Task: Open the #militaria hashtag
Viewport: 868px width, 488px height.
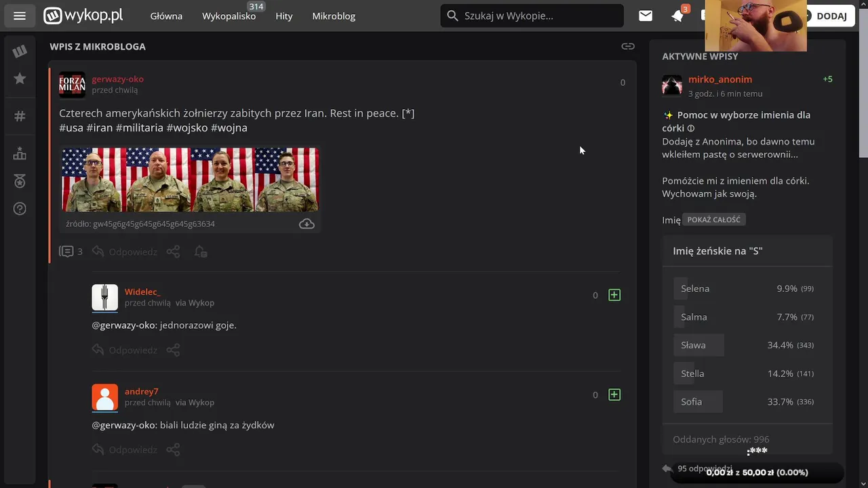Action: [x=140, y=127]
